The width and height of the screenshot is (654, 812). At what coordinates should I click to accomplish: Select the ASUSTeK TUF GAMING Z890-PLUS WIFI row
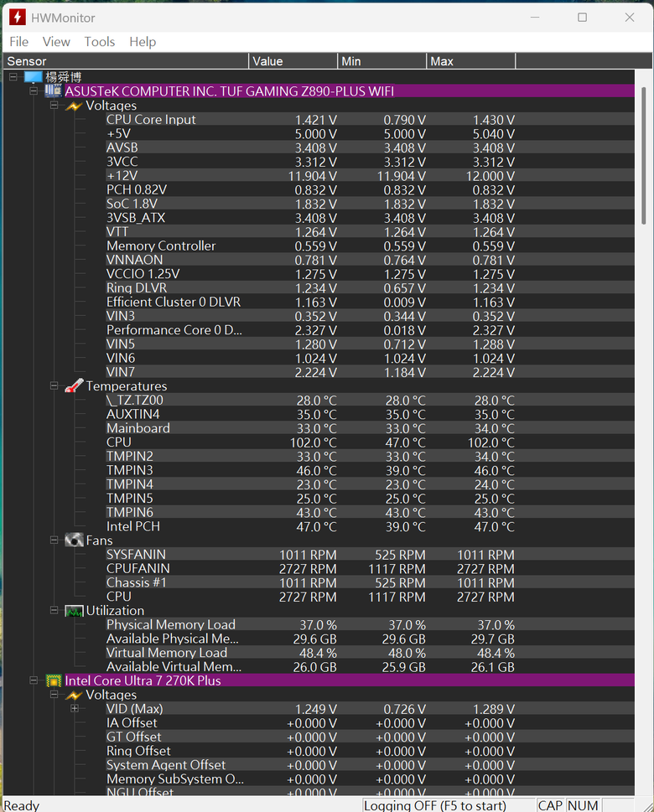click(350, 91)
